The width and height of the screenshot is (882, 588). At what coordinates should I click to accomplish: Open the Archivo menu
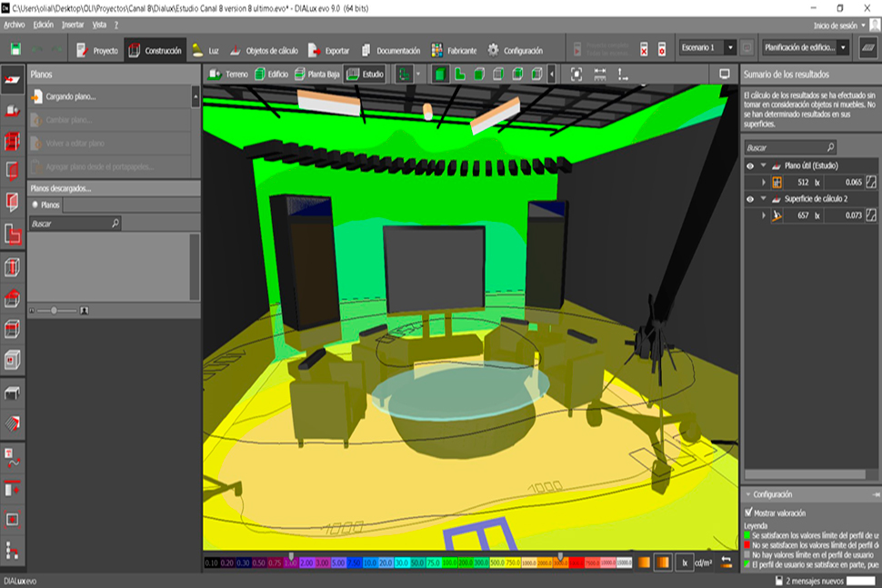tap(15, 25)
